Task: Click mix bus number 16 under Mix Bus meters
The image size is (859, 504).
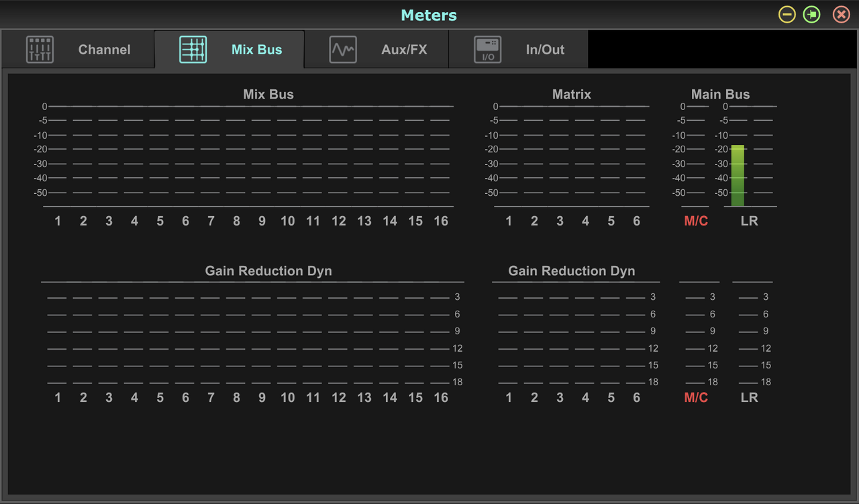Action: point(441,221)
